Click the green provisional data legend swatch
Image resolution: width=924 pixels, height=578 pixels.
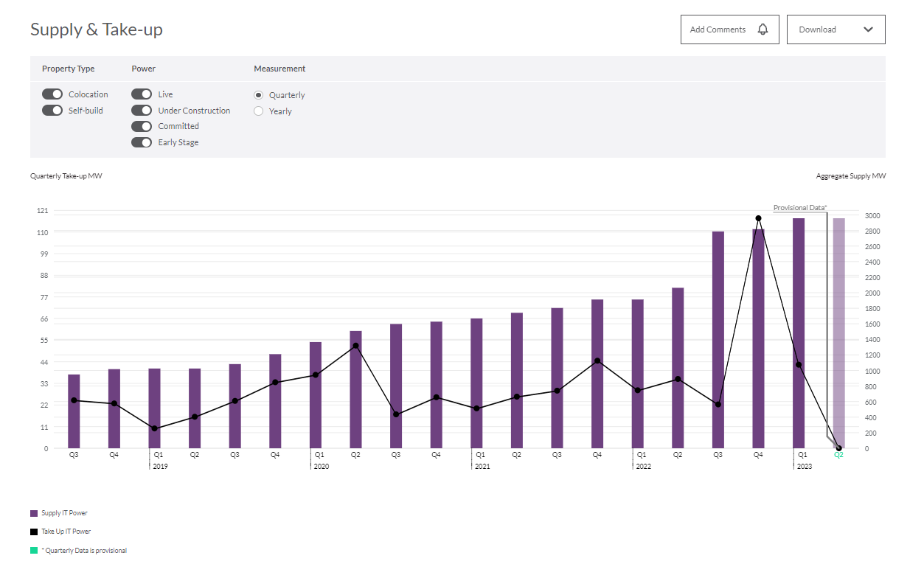[x=34, y=551]
